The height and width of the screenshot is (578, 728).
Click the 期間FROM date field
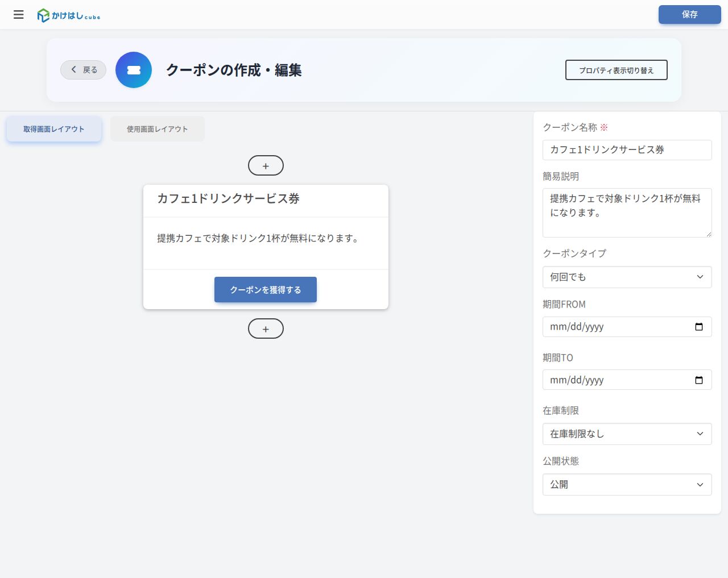point(627,327)
